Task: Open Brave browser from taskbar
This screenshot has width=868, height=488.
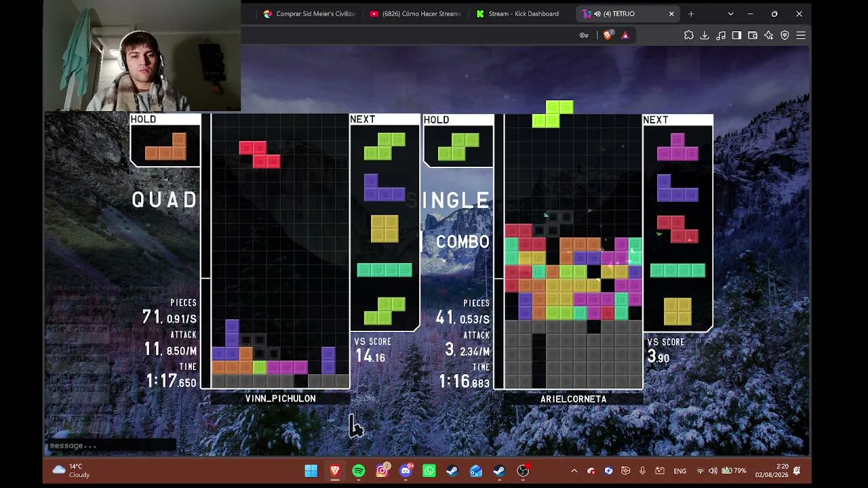Action: pyautogui.click(x=335, y=470)
